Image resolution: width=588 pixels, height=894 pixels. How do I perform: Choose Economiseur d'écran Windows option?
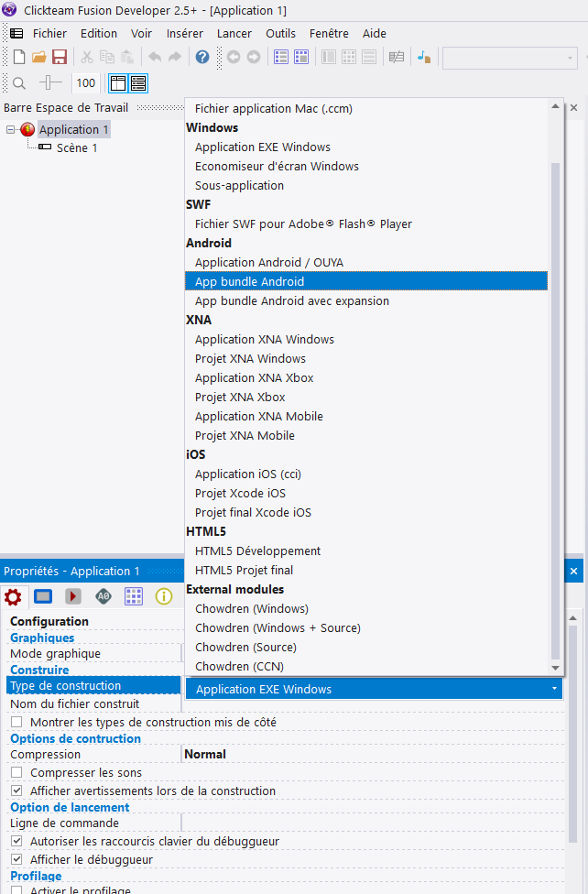pyautogui.click(x=366, y=167)
